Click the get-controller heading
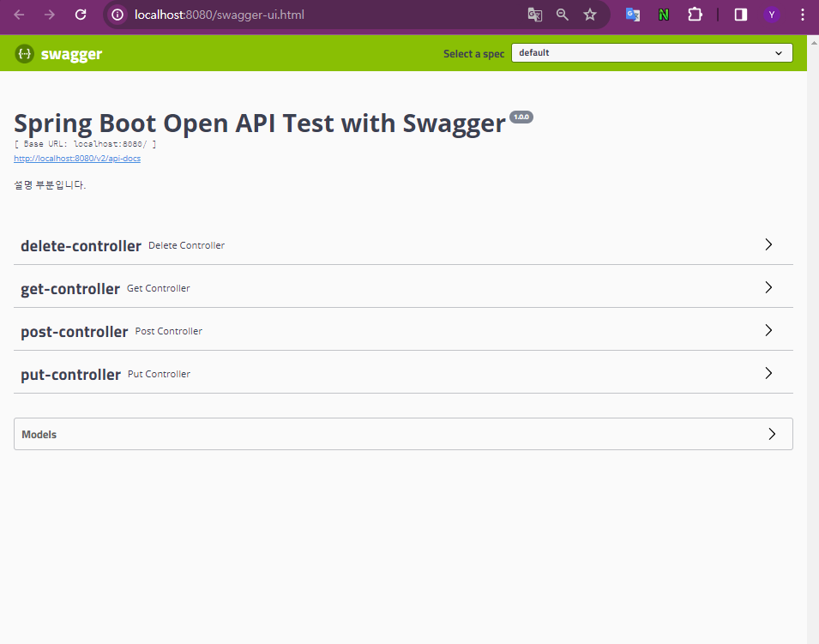The height and width of the screenshot is (644, 819). 70,289
